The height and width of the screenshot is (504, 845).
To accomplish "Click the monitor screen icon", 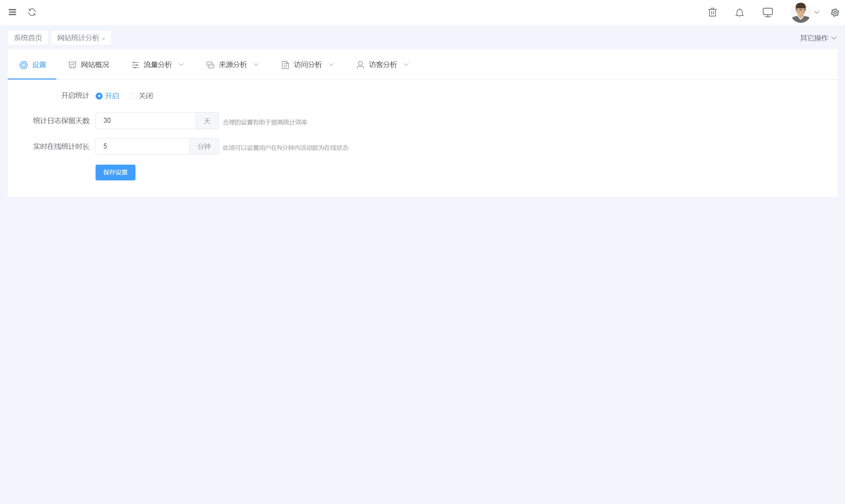I will [x=767, y=12].
